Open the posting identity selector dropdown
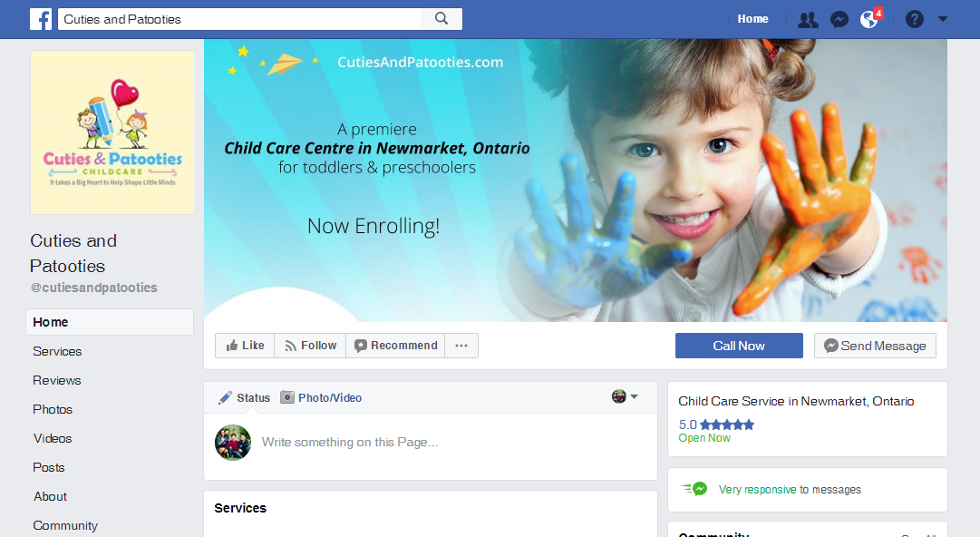This screenshot has height=537, width=980. click(625, 396)
